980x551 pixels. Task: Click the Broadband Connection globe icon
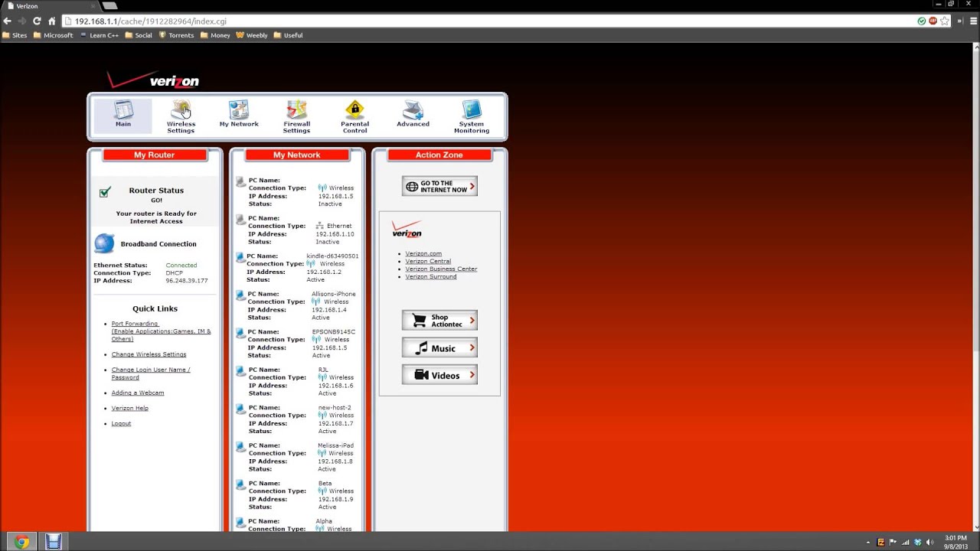point(104,243)
